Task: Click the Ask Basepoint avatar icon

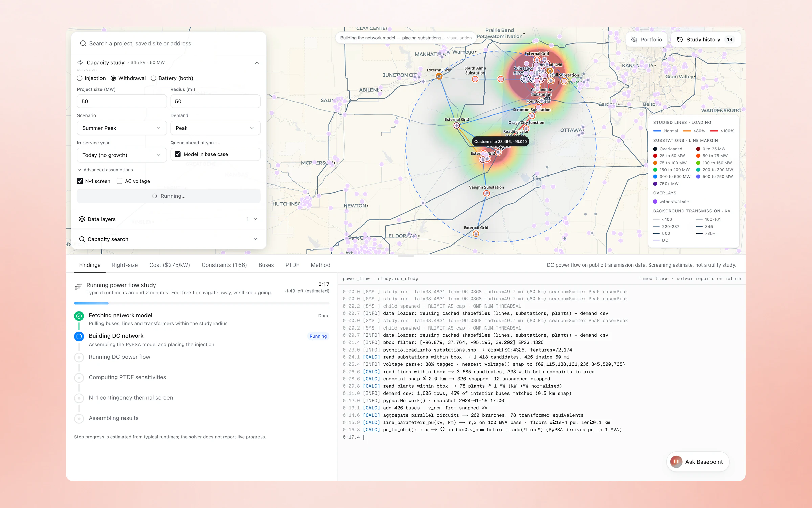Action: click(676, 462)
